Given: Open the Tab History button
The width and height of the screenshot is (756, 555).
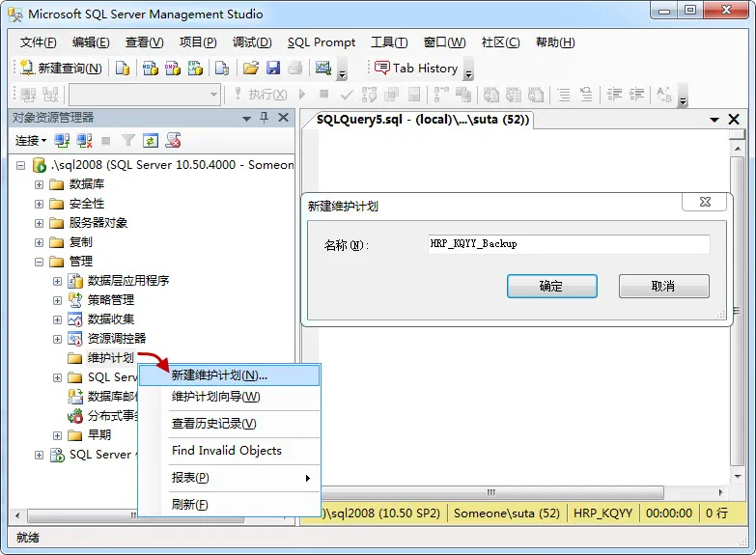Looking at the screenshot, I should 416,68.
